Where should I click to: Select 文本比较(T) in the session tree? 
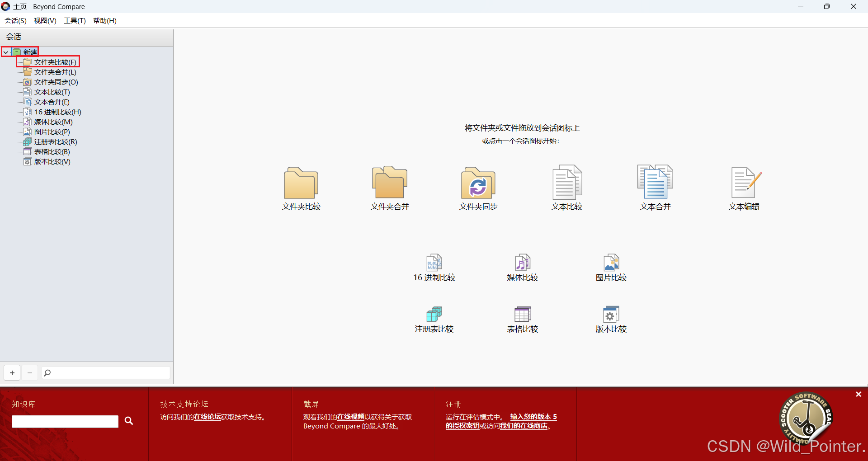click(52, 92)
